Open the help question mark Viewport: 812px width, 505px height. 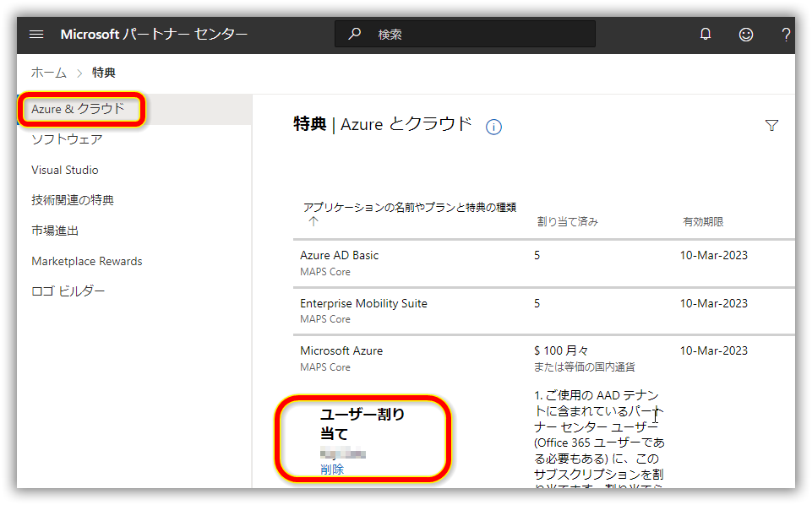tap(786, 35)
